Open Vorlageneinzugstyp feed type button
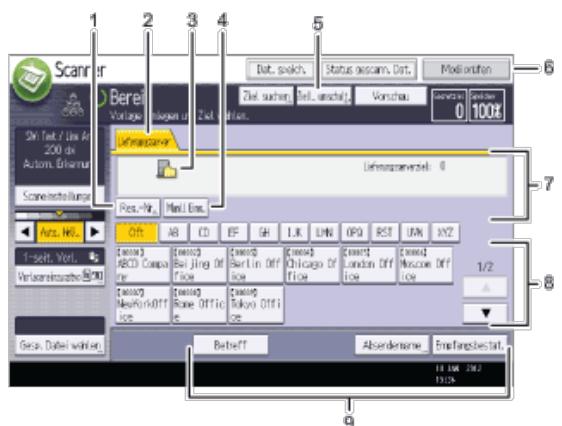Screen dimensions: 562x426 pos(60,276)
